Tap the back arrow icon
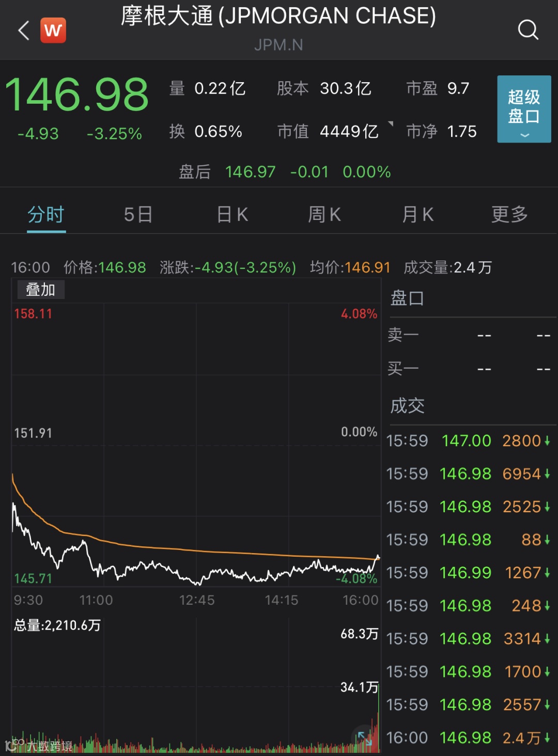 [x=24, y=30]
